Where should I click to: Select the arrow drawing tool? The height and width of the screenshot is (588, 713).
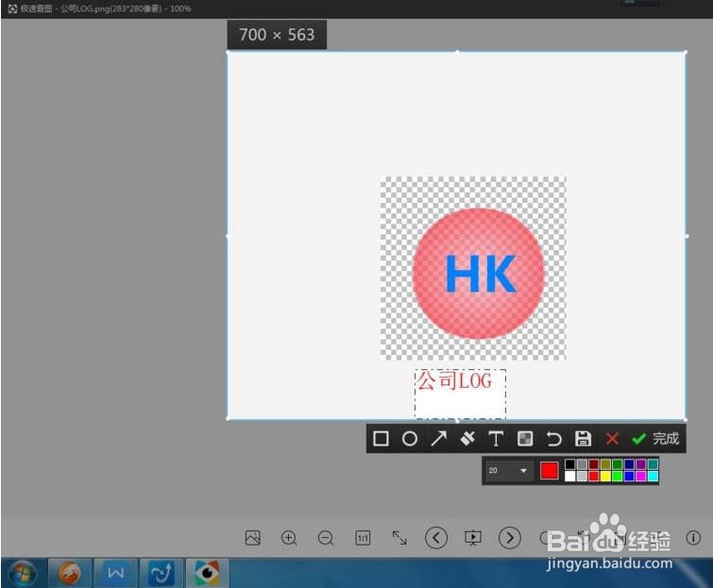[439, 439]
